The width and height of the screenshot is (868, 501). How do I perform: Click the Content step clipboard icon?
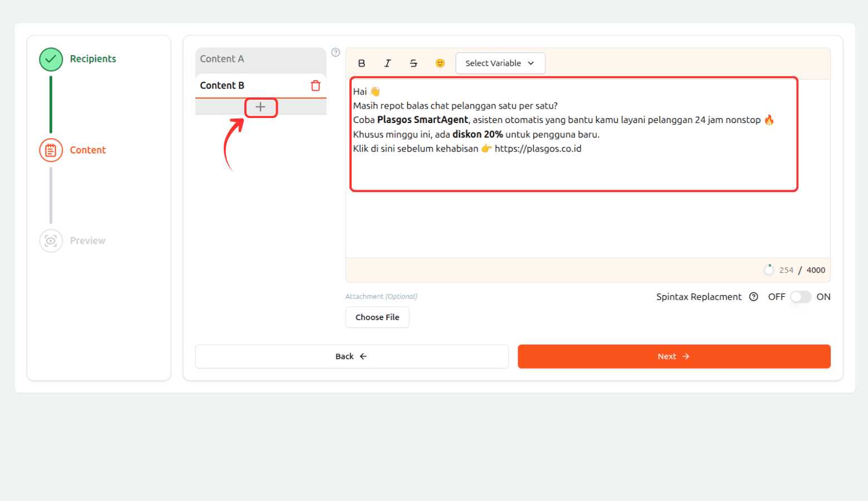(x=51, y=150)
